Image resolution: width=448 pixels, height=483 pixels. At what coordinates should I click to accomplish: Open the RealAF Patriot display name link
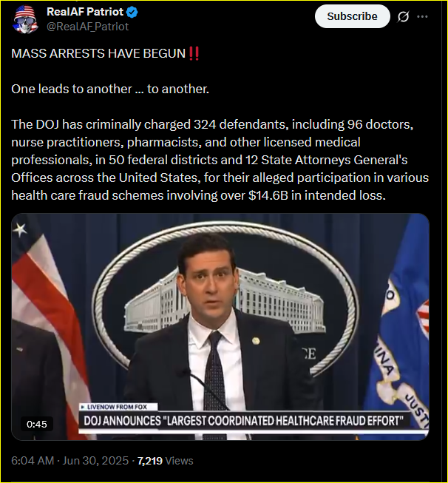pyautogui.click(x=85, y=12)
